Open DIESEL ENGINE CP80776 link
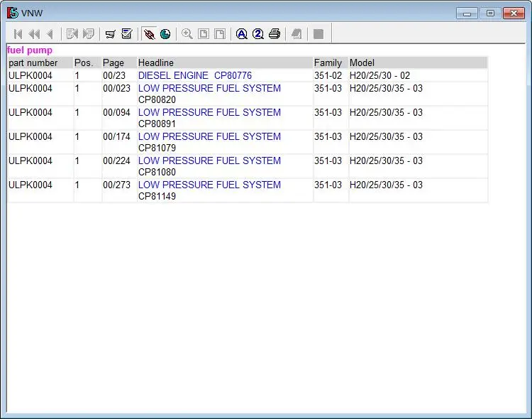 tap(194, 75)
